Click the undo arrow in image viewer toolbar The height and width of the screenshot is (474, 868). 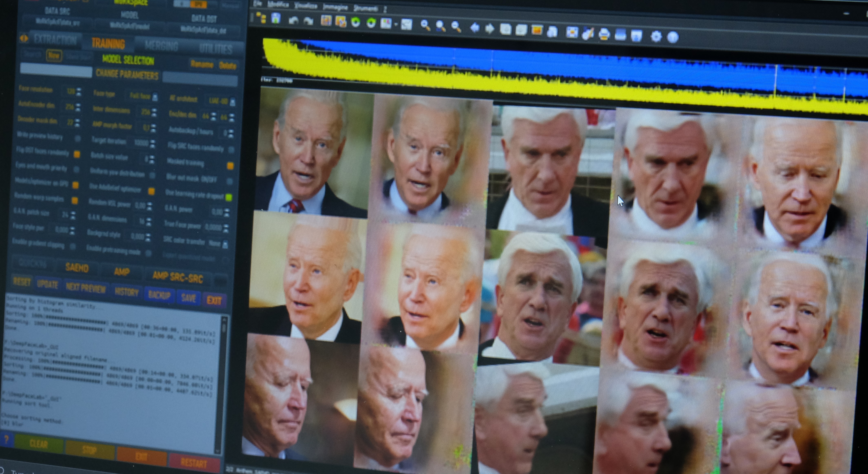(x=293, y=20)
